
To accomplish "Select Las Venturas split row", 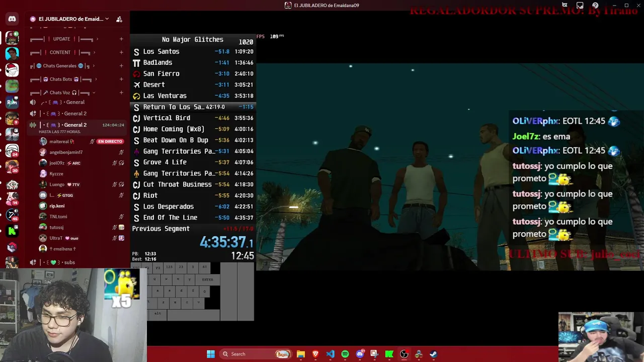I will [x=193, y=96].
